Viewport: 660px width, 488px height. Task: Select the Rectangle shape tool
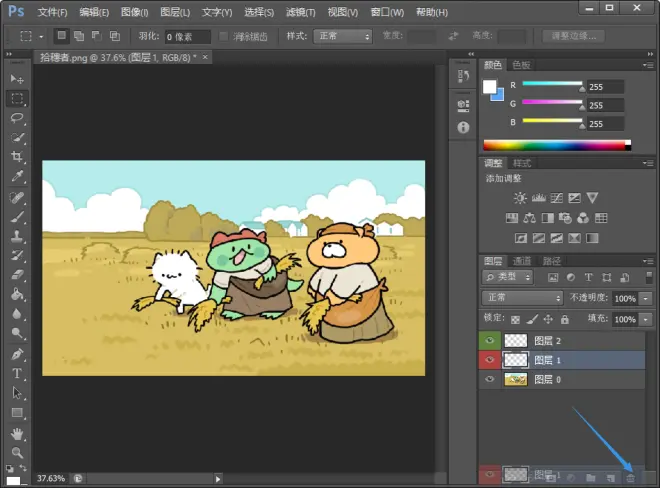(17, 412)
